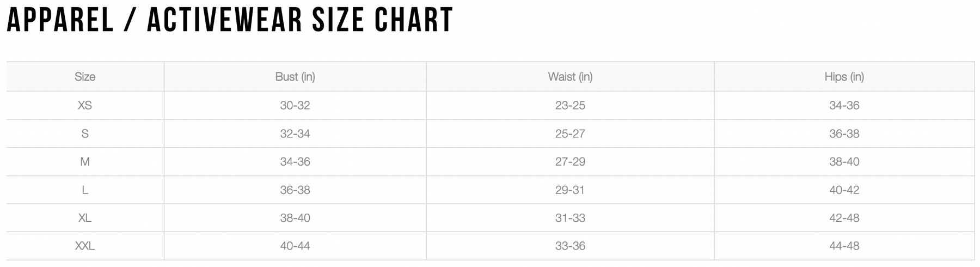Select the XXL size row label
Image resolution: width=980 pixels, height=267 pixels.
(x=85, y=246)
